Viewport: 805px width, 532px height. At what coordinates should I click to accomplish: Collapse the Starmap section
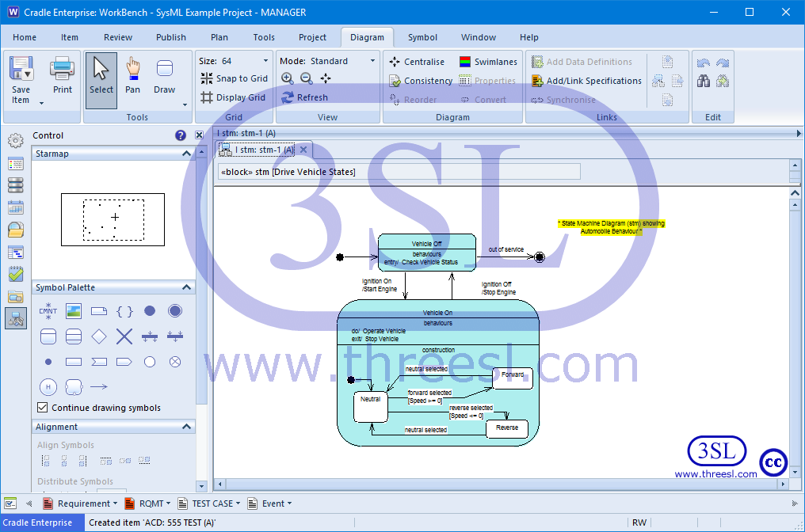pyautogui.click(x=186, y=154)
